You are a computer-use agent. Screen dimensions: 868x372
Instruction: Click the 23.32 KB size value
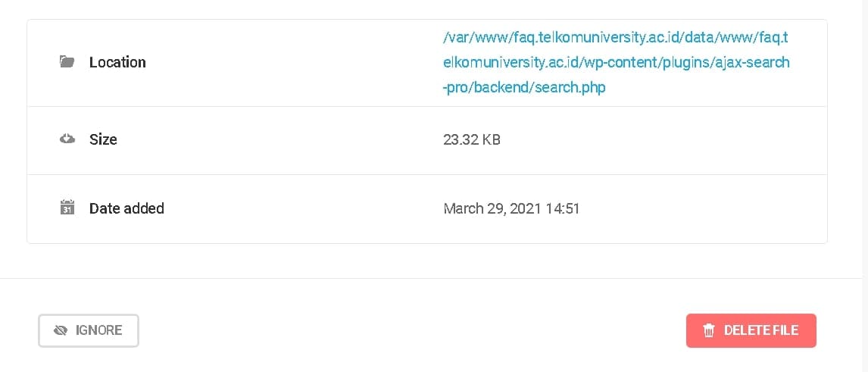pos(472,139)
